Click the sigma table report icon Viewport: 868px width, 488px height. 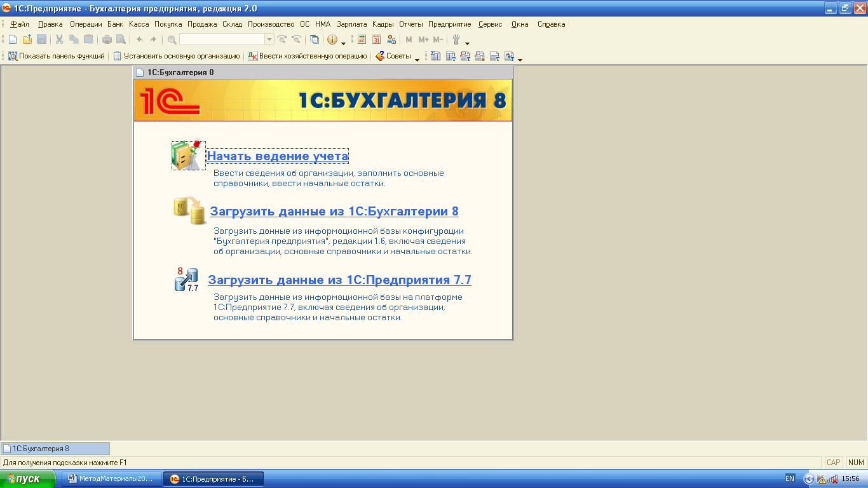tap(436, 56)
